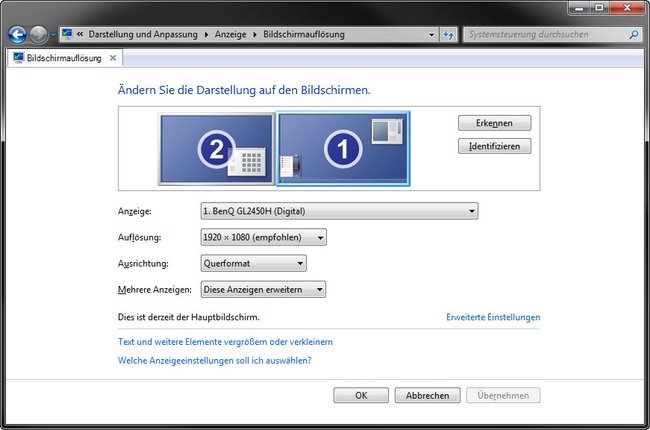Screen dimensions: 650x430
Task: Click the heading Ändern Sie die Darstellung
Action: [x=244, y=90]
